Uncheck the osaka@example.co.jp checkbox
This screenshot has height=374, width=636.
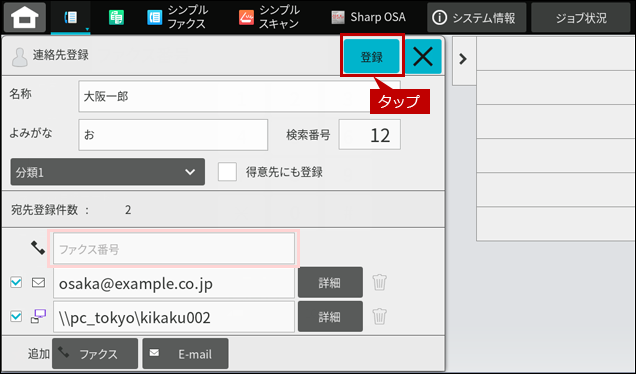[16, 282]
